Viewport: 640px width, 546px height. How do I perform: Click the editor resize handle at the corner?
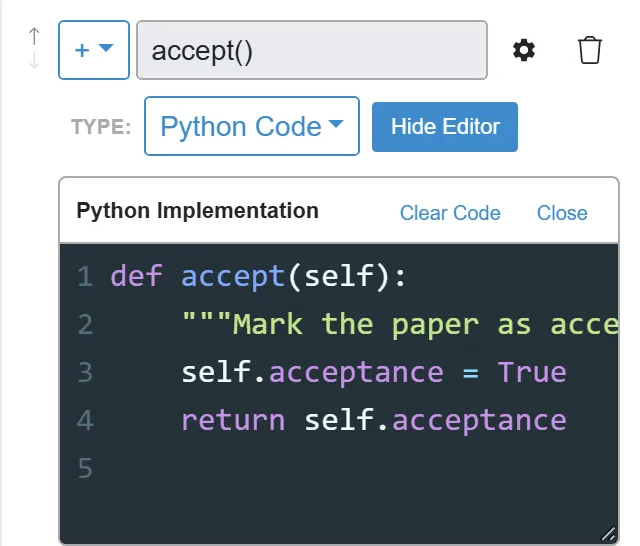point(609,533)
